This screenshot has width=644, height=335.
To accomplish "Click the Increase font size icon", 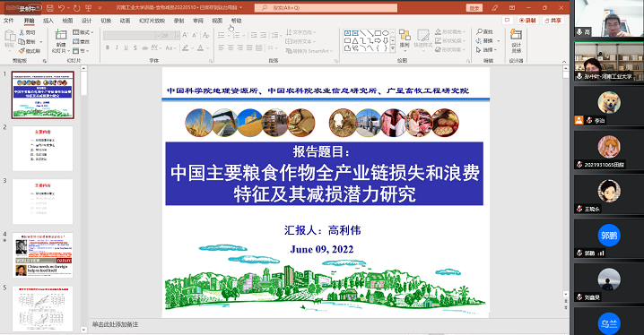I will point(186,36).
